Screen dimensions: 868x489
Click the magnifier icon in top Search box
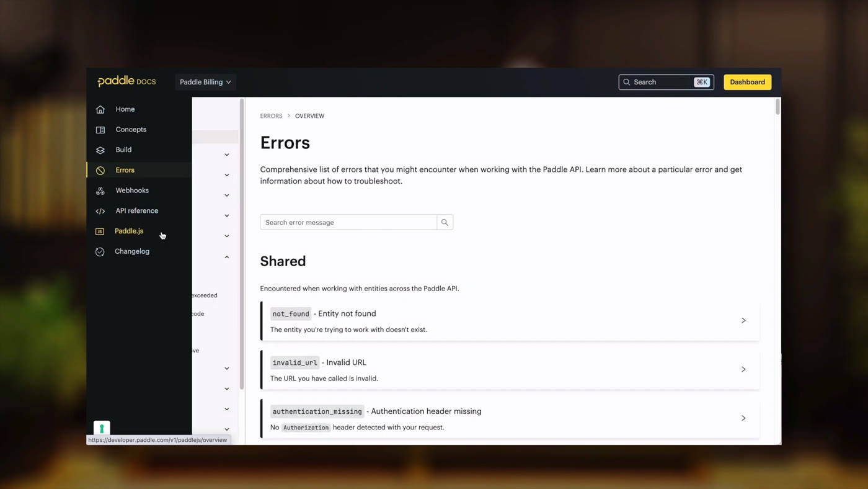click(627, 82)
